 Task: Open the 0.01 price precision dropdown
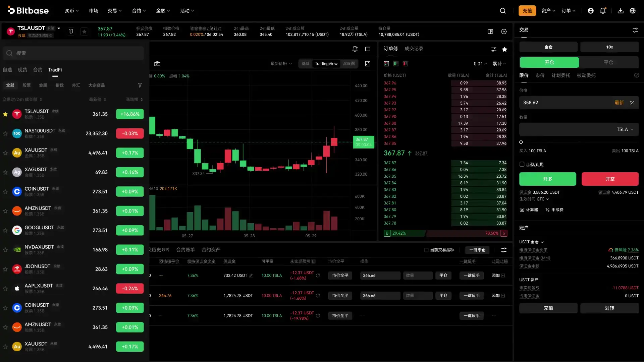pos(480,64)
